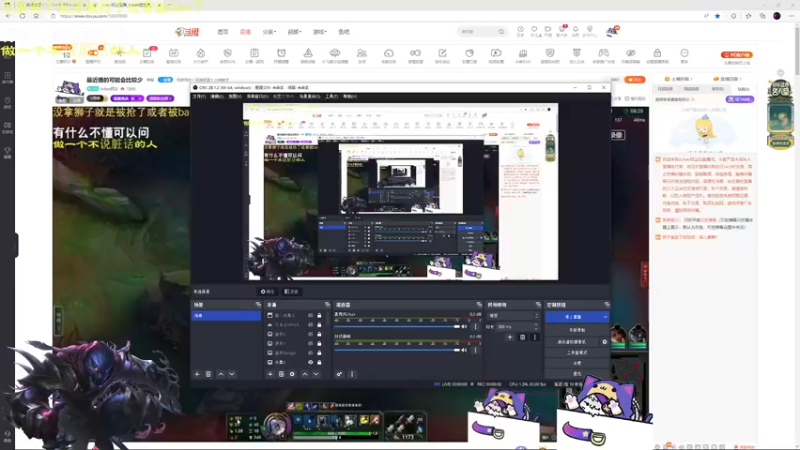Viewport: 800px width, 450px height.
Task: Open source Properties button above docks
Action: click(x=267, y=291)
